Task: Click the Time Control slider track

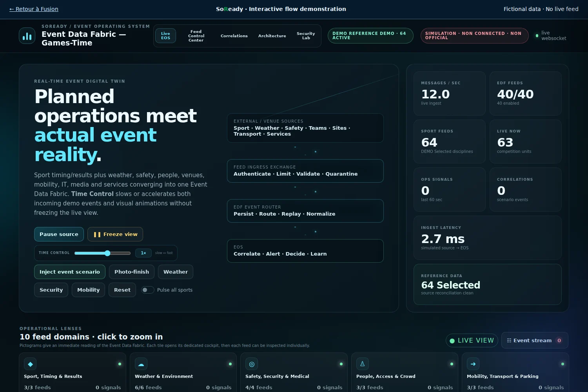Action: [102, 253]
